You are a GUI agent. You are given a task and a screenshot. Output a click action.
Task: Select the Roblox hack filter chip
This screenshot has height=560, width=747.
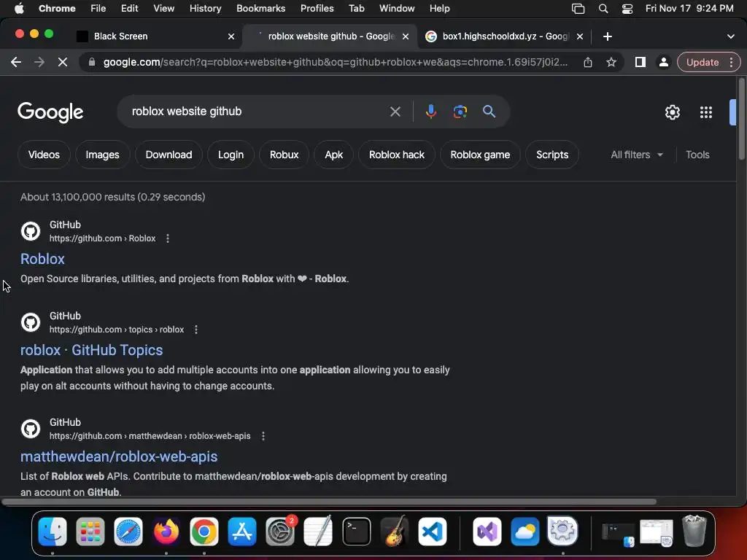(396, 155)
